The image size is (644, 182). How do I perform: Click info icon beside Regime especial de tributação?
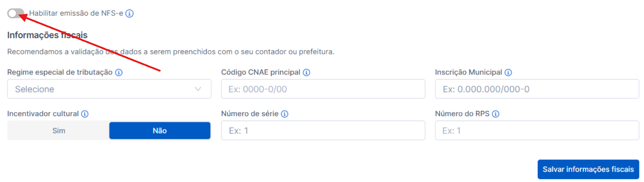pos(119,73)
